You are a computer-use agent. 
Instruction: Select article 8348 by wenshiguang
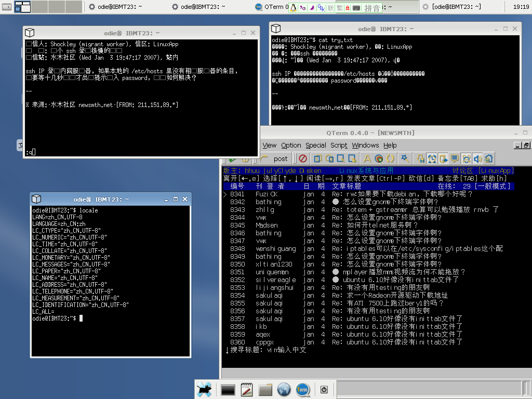click(x=368, y=249)
